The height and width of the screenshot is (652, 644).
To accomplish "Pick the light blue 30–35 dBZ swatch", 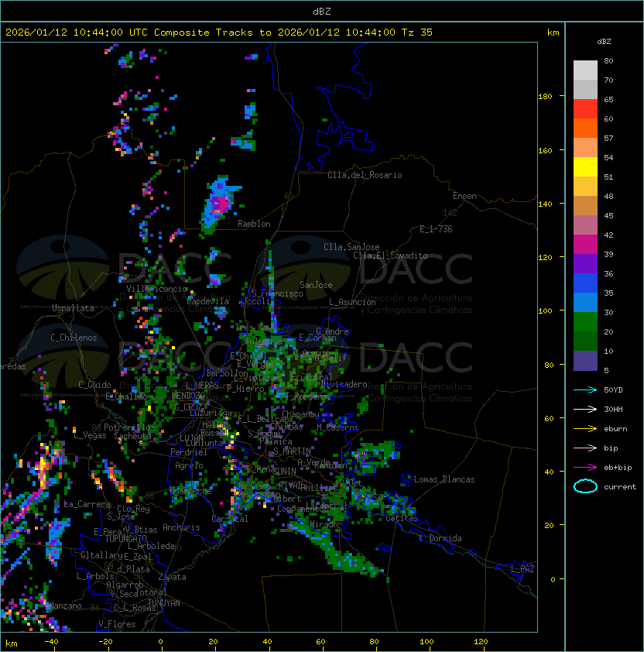I will pyautogui.click(x=585, y=302).
